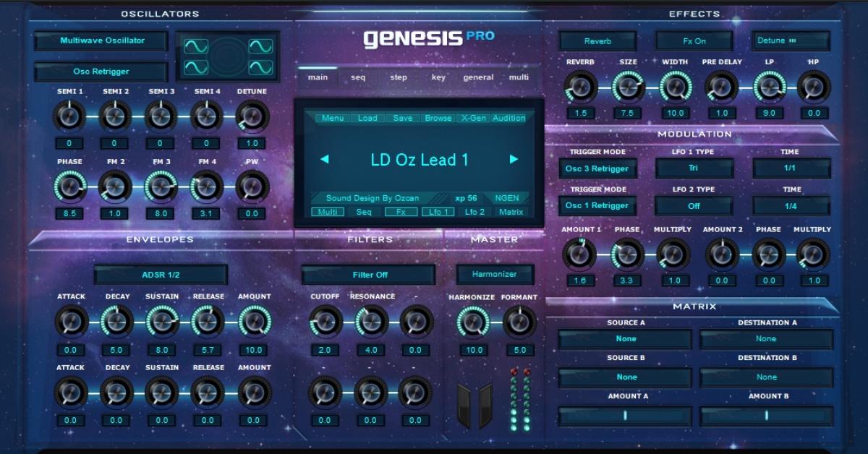Screen dimensions: 868x454
Task: Toggle the Lfo 1 button in the display
Action: [x=438, y=212]
